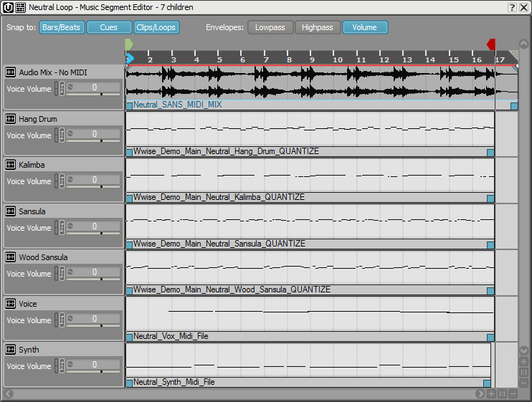Click the Wwise logo icon in title bar
The height and width of the screenshot is (402, 532).
(8, 7)
